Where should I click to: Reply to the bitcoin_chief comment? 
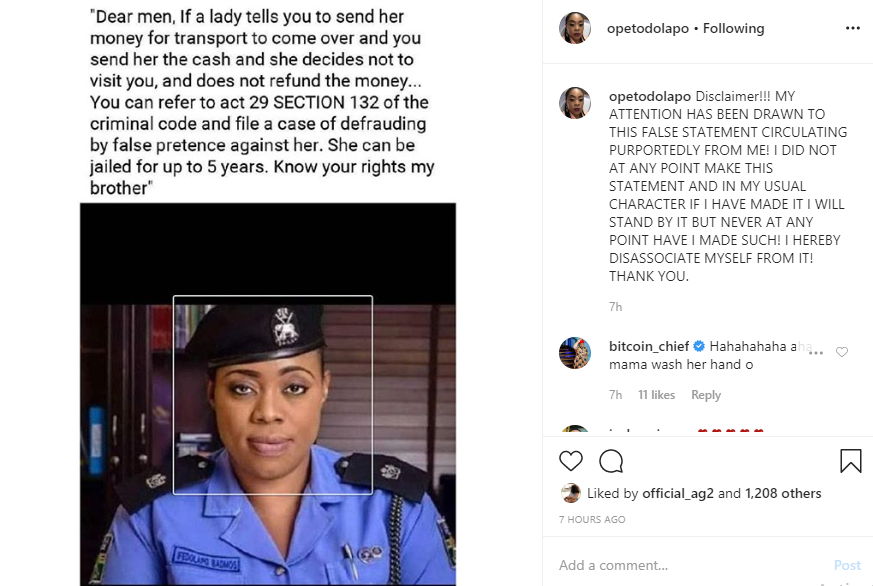point(706,395)
